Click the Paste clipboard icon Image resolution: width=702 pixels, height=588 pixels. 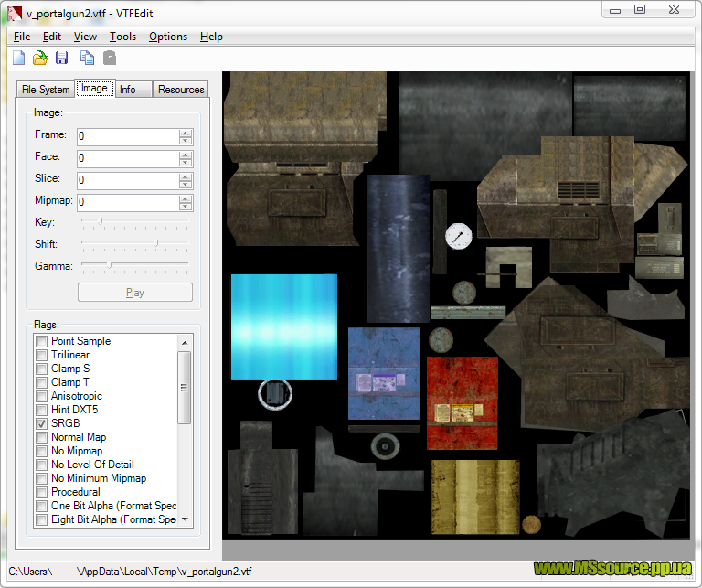click(110, 58)
